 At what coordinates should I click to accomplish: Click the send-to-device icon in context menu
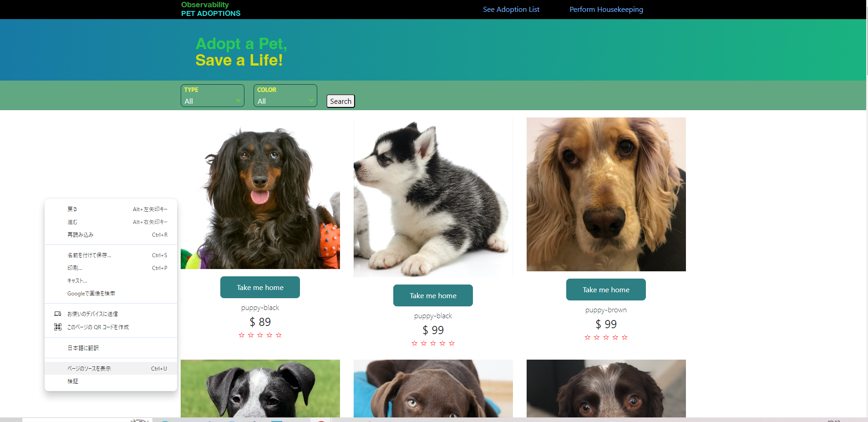[x=58, y=314]
